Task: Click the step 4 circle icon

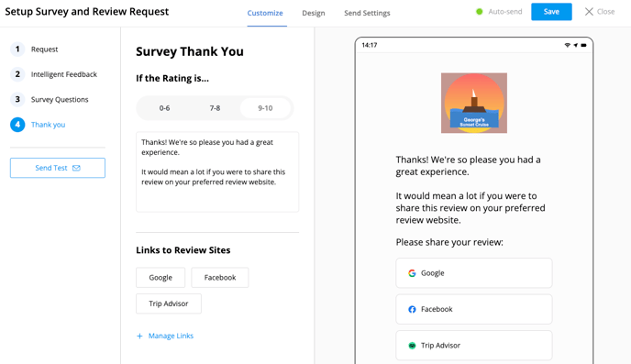Action: pos(17,125)
